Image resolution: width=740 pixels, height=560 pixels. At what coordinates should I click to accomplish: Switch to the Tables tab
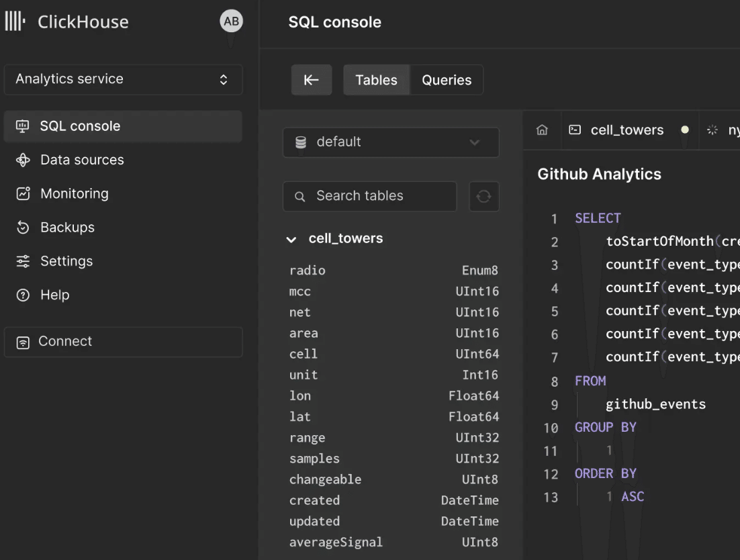(376, 80)
